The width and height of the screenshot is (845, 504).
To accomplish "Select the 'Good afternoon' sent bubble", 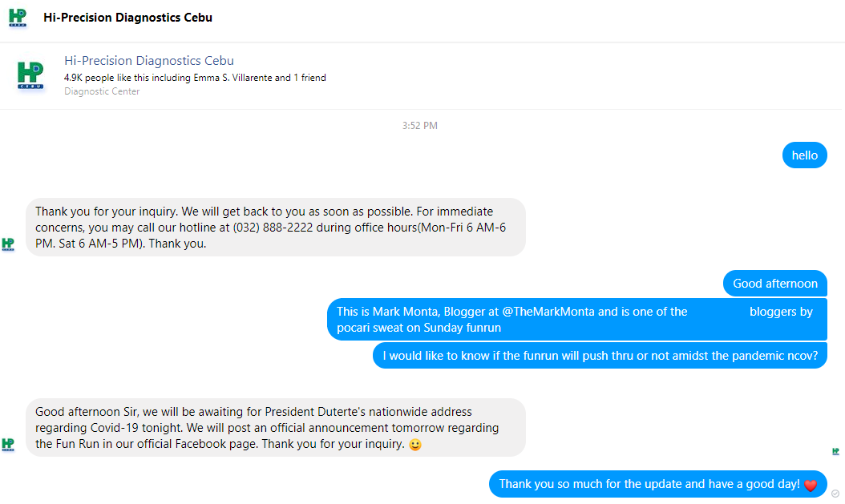I will [775, 283].
